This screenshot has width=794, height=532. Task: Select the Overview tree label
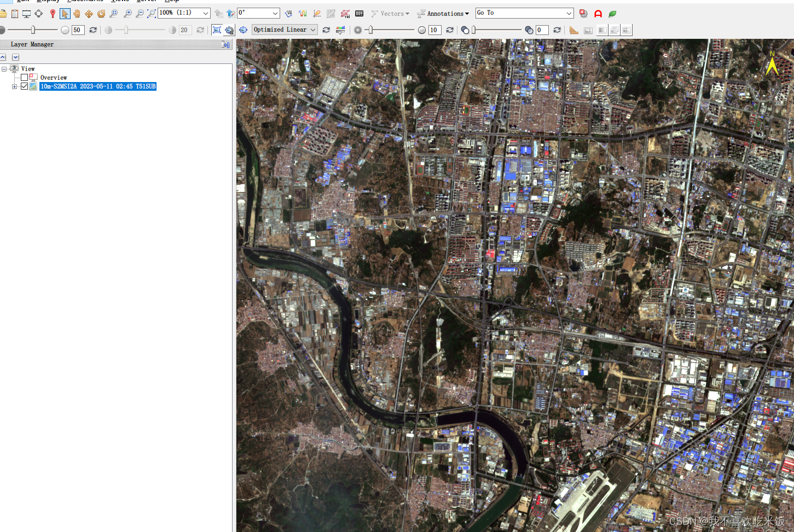click(x=54, y=78)
